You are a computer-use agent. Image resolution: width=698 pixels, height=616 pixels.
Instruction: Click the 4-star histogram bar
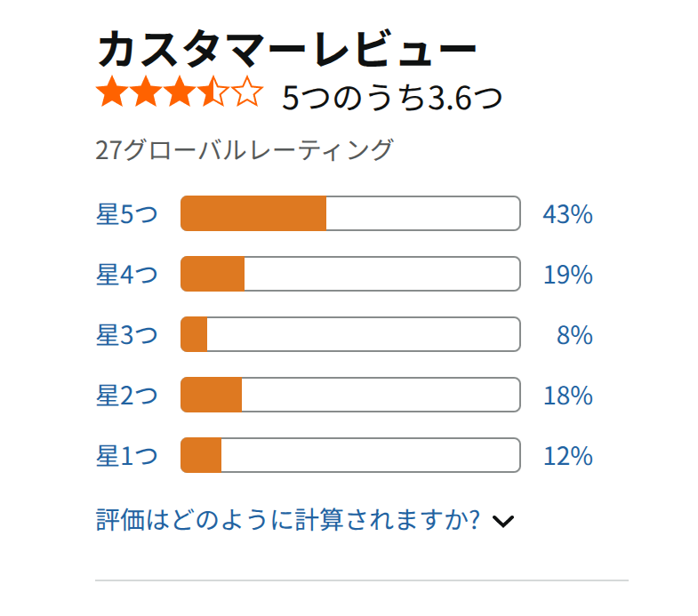point(350,274)
